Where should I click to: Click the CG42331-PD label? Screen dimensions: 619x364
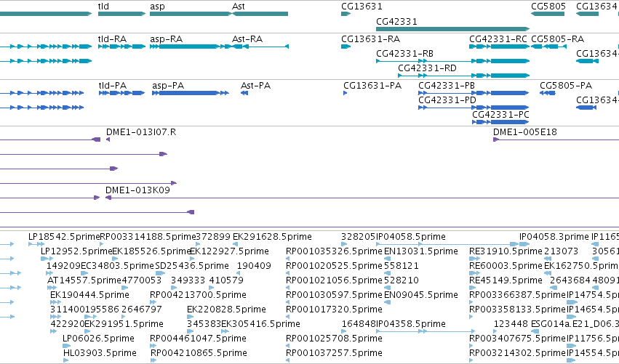[447, 100]
